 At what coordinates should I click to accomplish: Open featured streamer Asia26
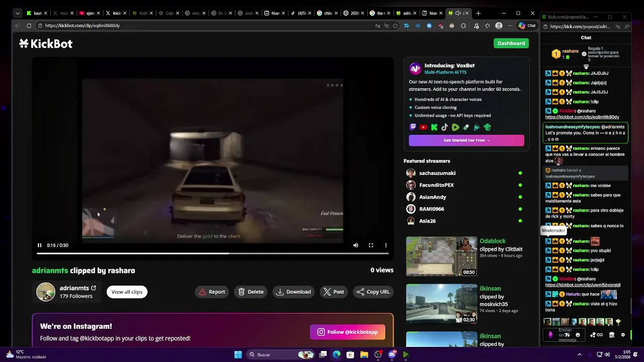(427, 221)
